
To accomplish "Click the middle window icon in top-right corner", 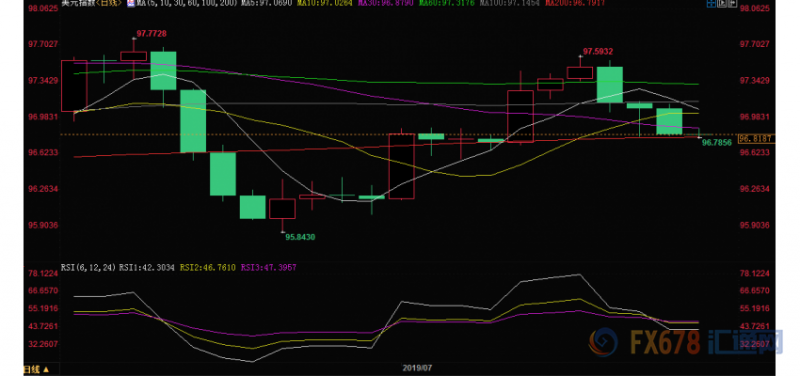I will (722, 3).
